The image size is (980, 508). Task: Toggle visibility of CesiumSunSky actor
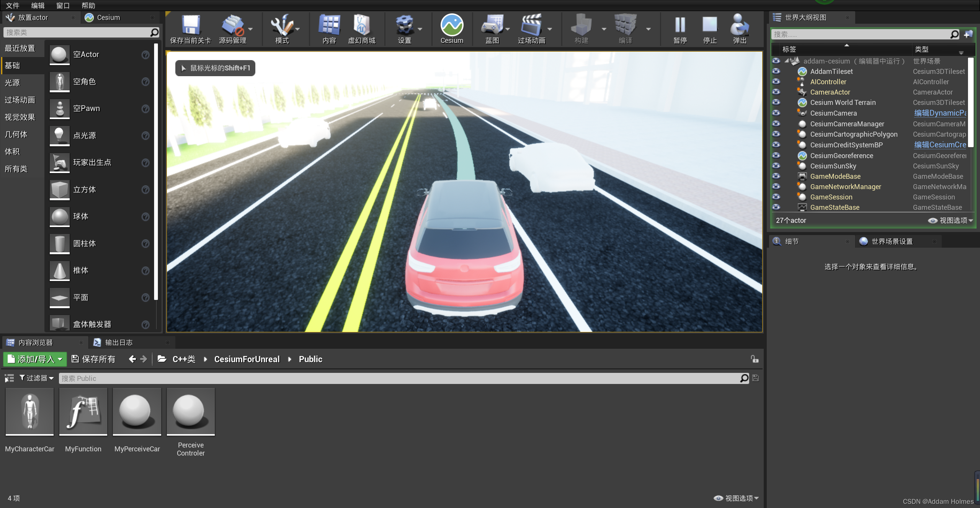tap(777, 165)
